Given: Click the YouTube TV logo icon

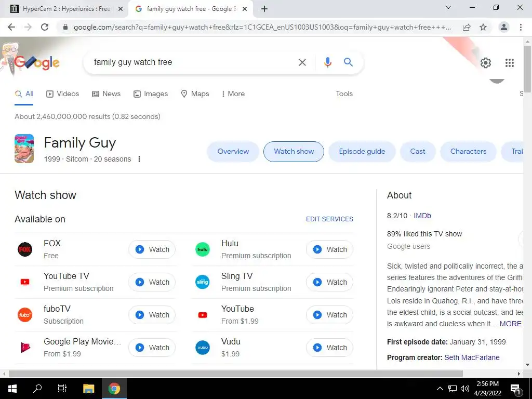Looking at the screenshot, I should [25, 282].
